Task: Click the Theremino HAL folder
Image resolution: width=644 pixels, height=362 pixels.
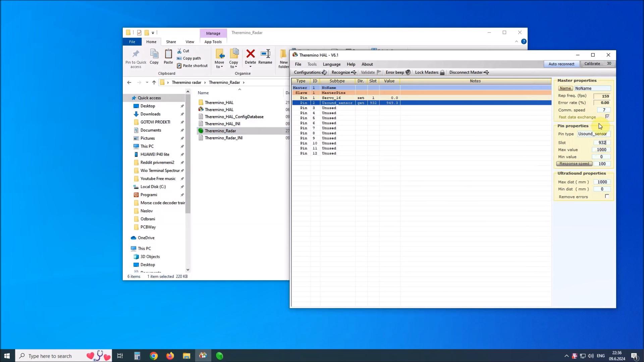Action: pos(219,102)
